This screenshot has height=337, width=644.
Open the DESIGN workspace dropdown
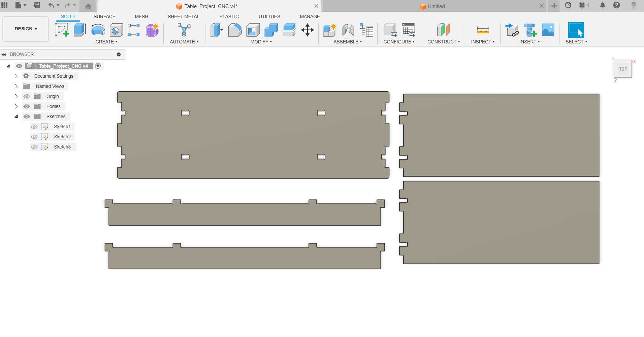tap(26, 29)
